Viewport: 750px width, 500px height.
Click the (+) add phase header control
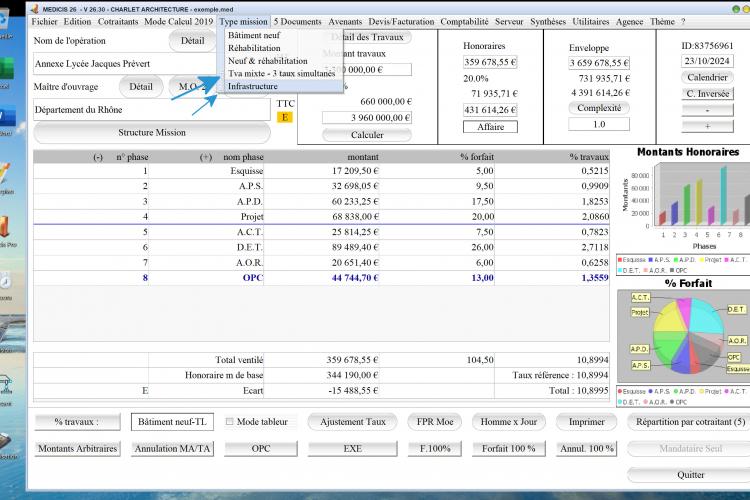(206, 157)
